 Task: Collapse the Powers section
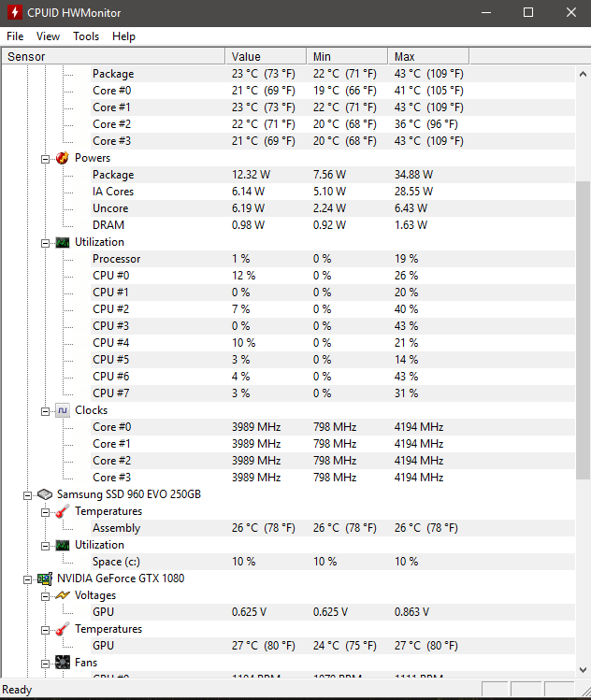pyautogui.click(x=45, y=158)
